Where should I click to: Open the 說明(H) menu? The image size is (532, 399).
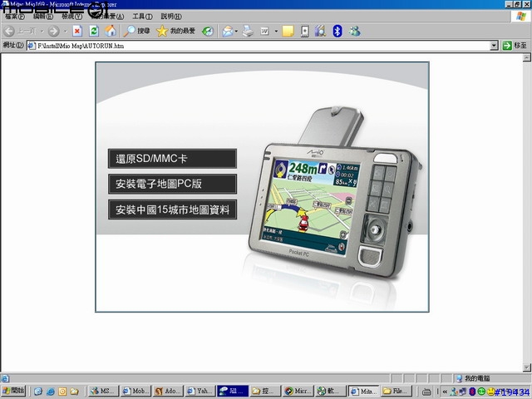pyautogui.click(x=171, y=17)
